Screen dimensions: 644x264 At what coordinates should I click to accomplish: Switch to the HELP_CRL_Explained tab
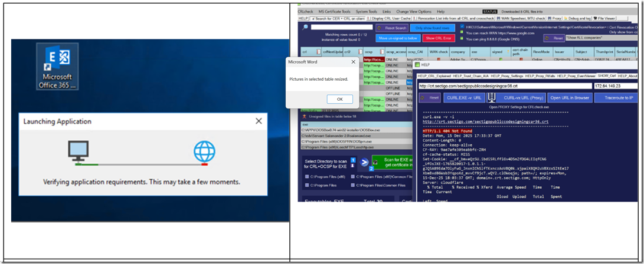[434, 76]
